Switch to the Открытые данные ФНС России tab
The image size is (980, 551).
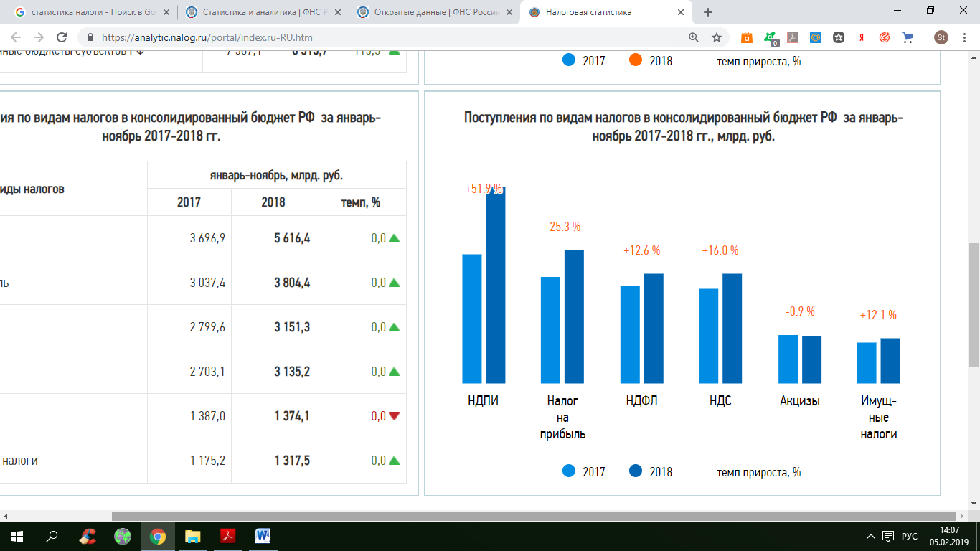point(435,12)
